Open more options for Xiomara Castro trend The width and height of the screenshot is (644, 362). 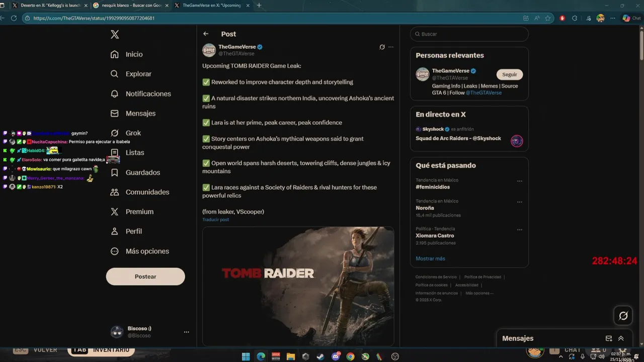(x=520, y=229)
